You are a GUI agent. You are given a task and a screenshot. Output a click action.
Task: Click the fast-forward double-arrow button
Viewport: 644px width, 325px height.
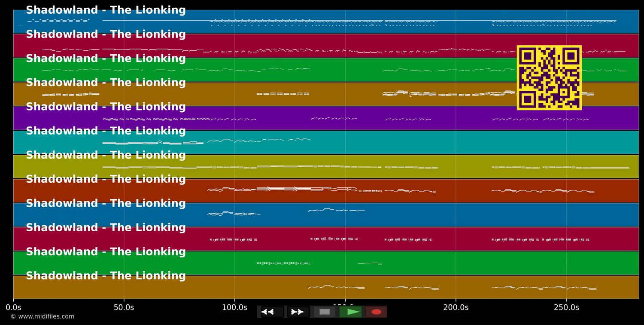pyautogui.click(x=298, y=312)
